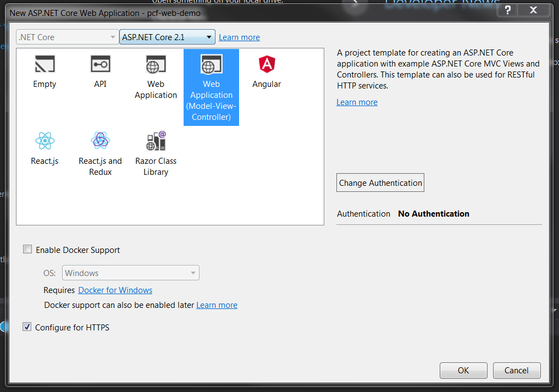Click Learn more under template description
This screenshot has height=392, width=559.
pyautogui.click(x=357, y=102)
